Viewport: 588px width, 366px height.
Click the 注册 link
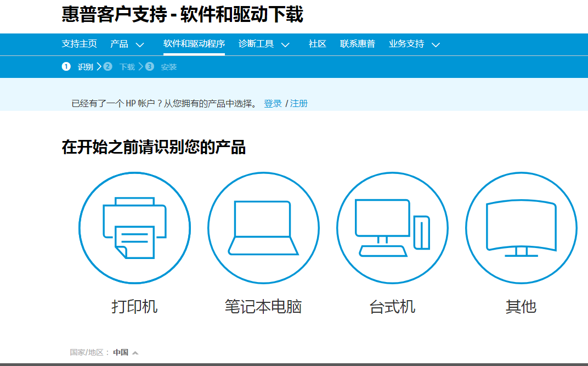click(x=298, y=103)
